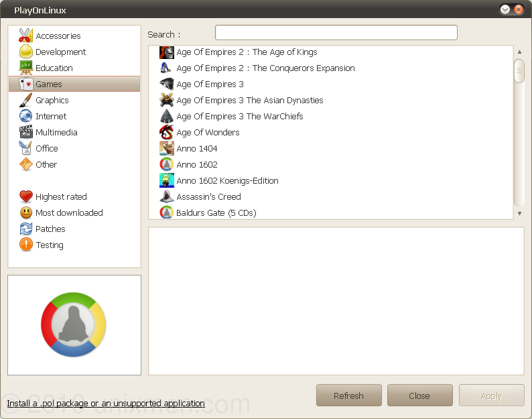Select the Other category
532x419 pixels.
[74, 164]
